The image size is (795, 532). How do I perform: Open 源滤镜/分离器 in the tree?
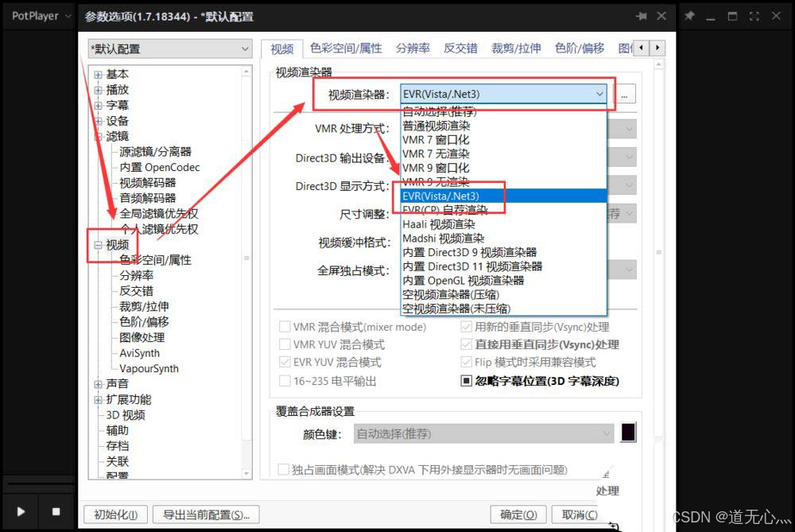(x=155, y=152)
